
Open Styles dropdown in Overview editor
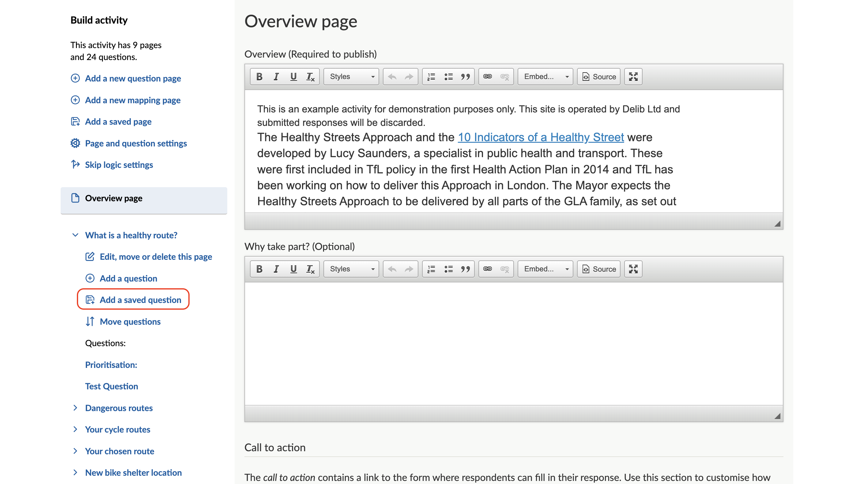point(351,77)
